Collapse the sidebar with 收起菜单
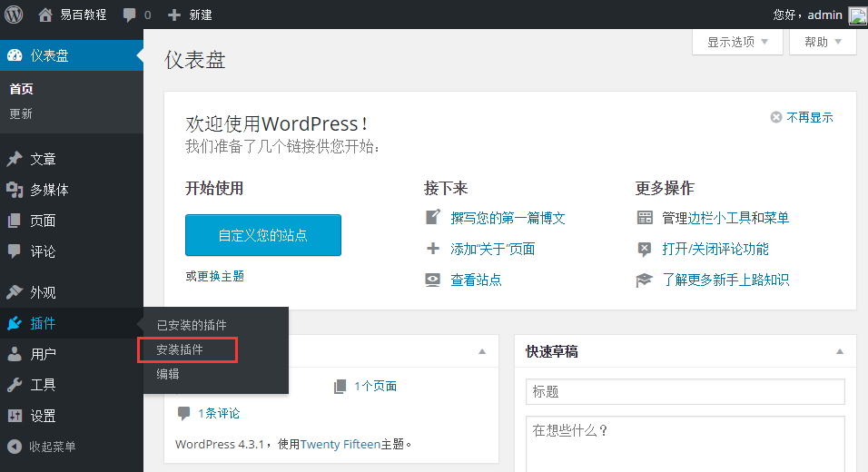 click(52, 447)
